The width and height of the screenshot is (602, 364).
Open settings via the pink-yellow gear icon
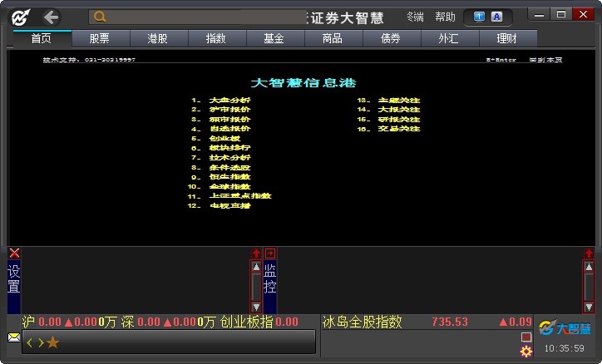[x=526, y=351]
